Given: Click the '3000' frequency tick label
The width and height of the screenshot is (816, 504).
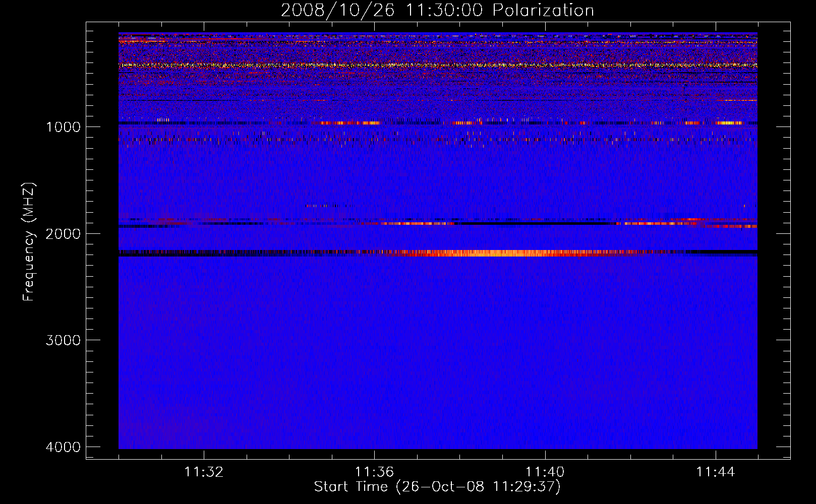Looking at the screenshot, I should click(x=63, y=340).
